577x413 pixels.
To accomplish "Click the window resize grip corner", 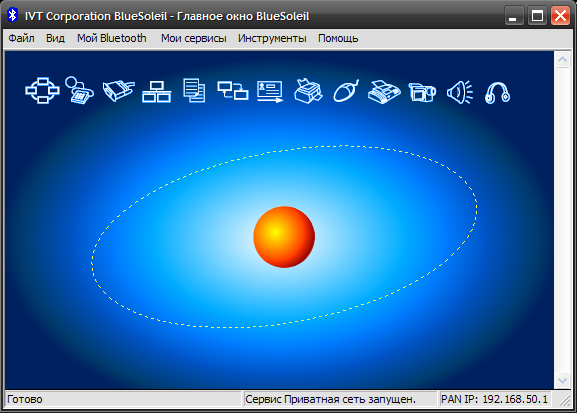I will point(565,400).
